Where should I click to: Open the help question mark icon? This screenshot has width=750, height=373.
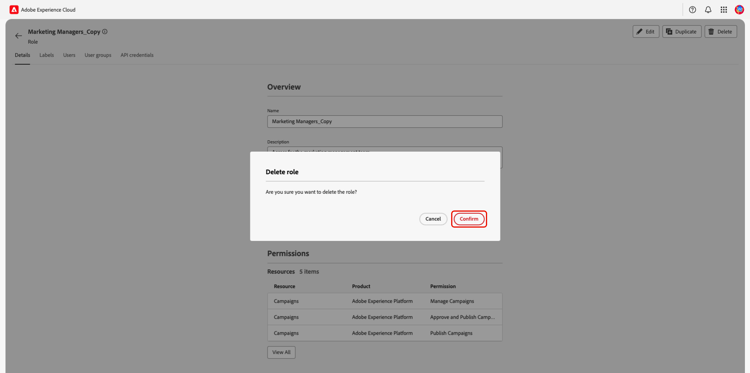(x=692, y=10)
